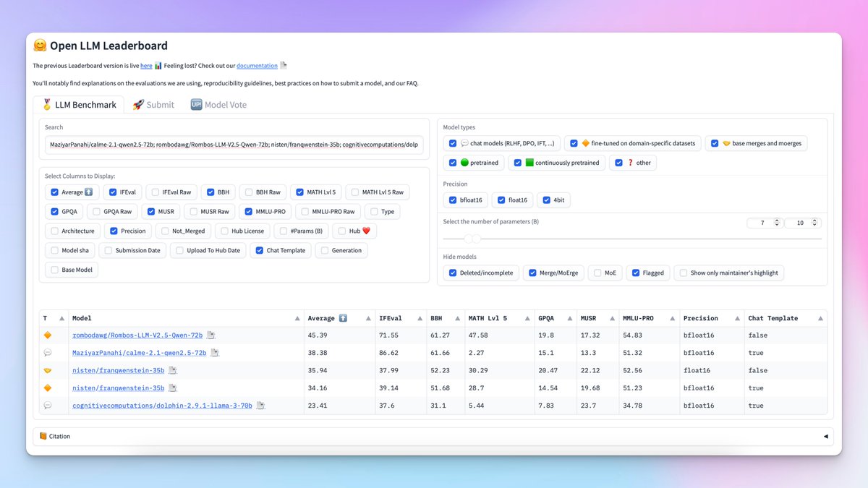The image size is (868, 488).
Task: Click the chat bubble type icon in the dolphin-2.9.1 row
Action: pyautogui.click(x=48, y=406)
